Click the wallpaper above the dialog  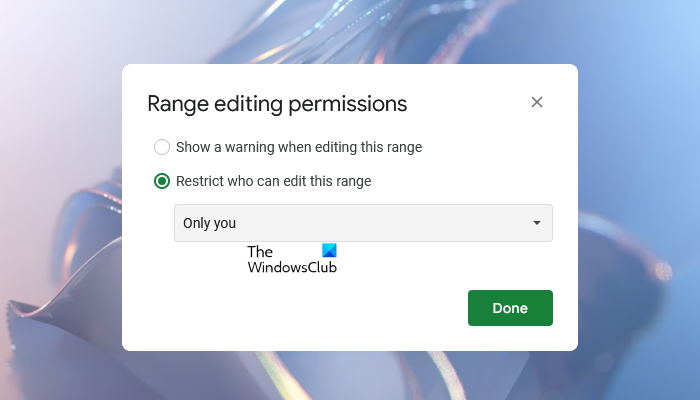pos(350,30)
